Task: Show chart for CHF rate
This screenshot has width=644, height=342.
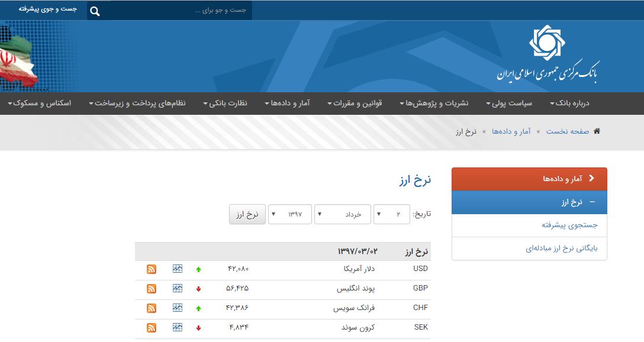Action: pos(178,308)
